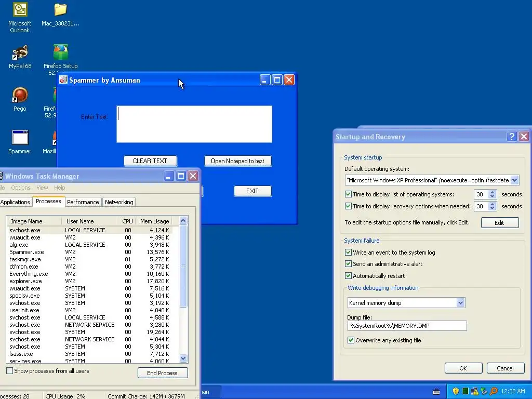Click the taskbar clock showing 12:32 AM
The image size is (532, 399).
coord(513,391)
